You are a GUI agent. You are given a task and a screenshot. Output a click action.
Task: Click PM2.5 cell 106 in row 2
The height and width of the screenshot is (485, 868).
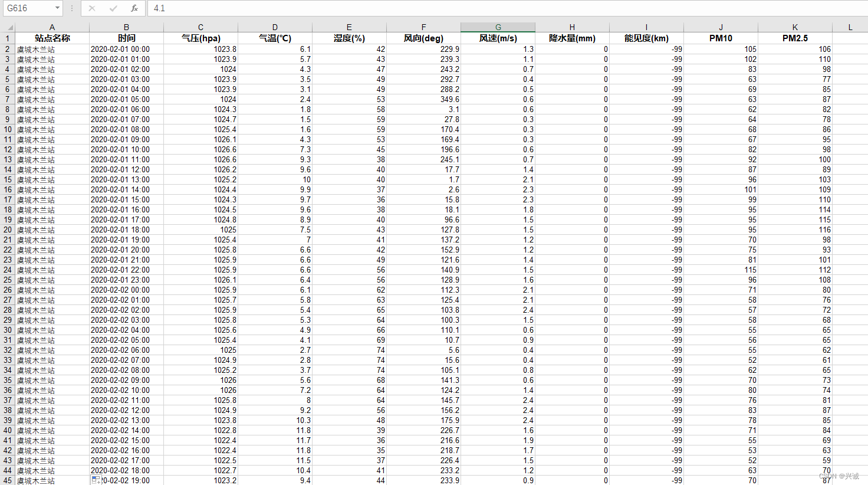pyautogui.click(x=795, y=49)
